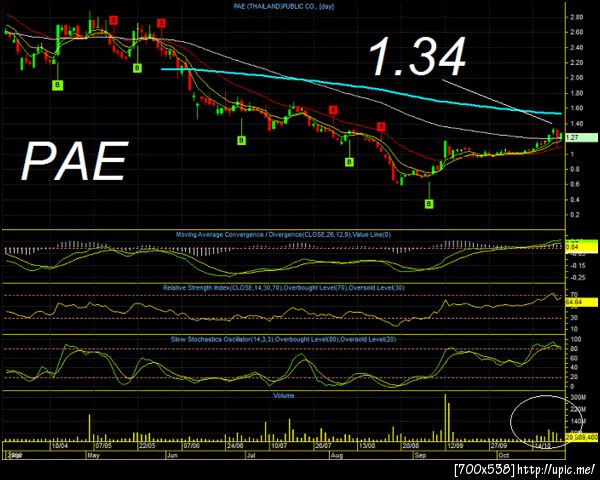Viewport: 600px width, 480px height.
Task: Click the May month label on the time axis
Action: (93, 455)
